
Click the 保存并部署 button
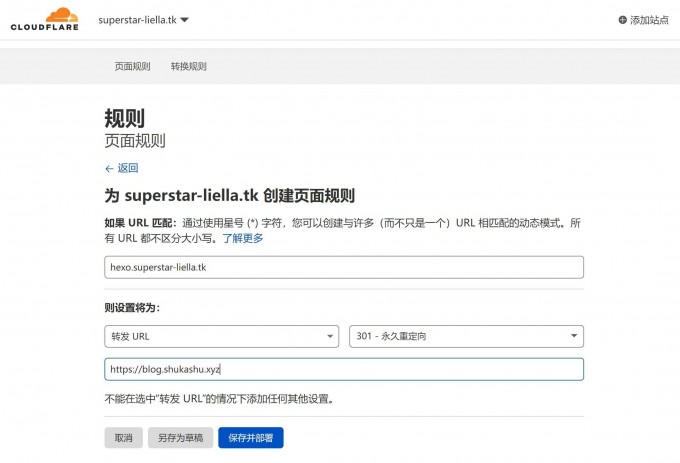[251, 438]
